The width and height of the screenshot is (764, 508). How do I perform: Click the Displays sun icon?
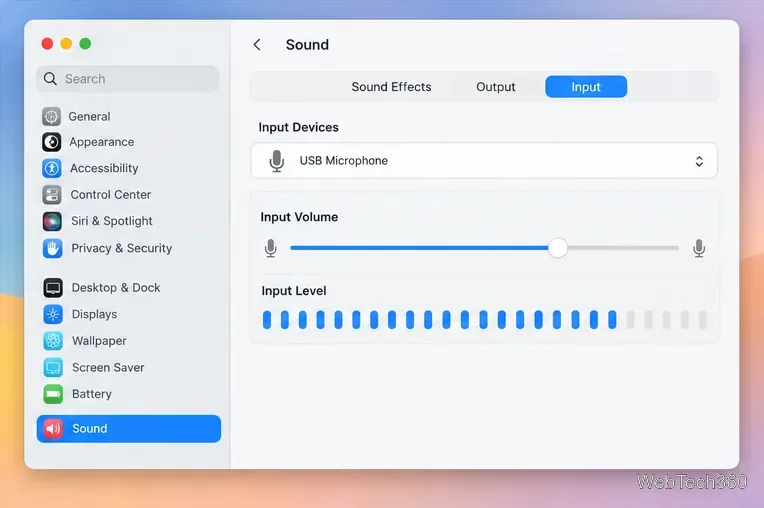tap(53, 315)
